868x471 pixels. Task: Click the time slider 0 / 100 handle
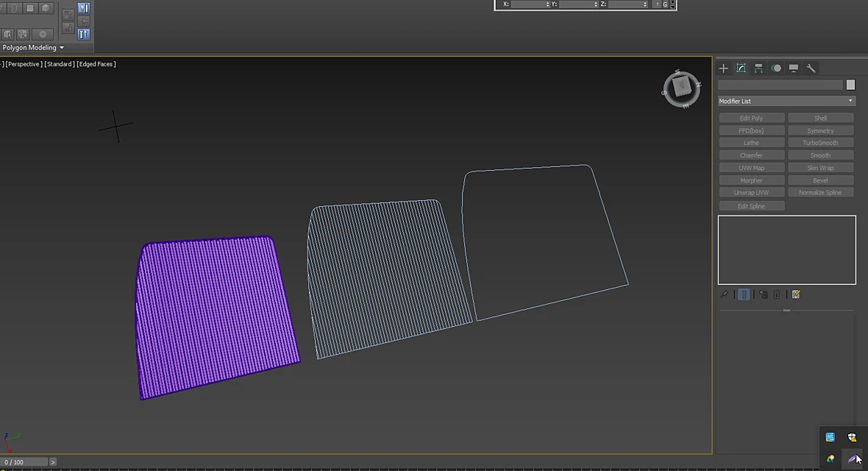(24, 462)
